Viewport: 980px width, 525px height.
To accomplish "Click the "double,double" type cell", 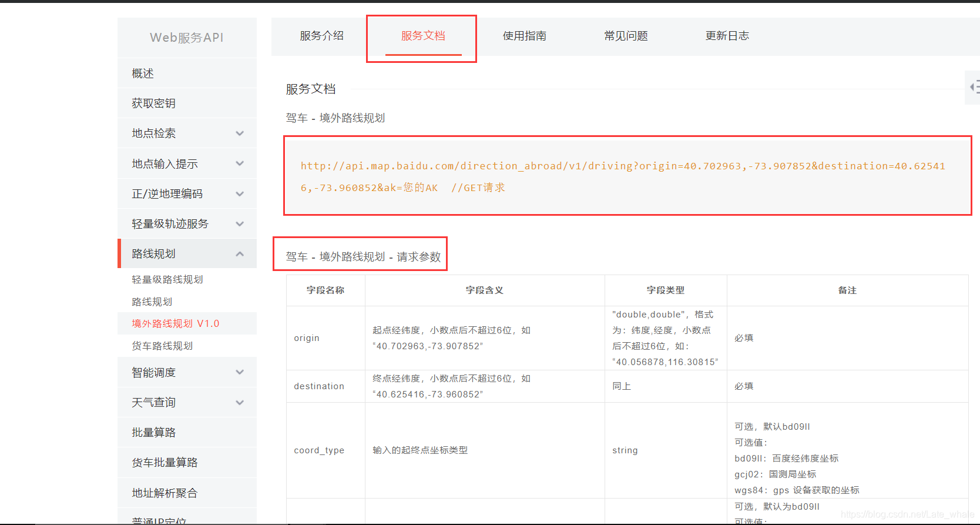I will 665,338.
